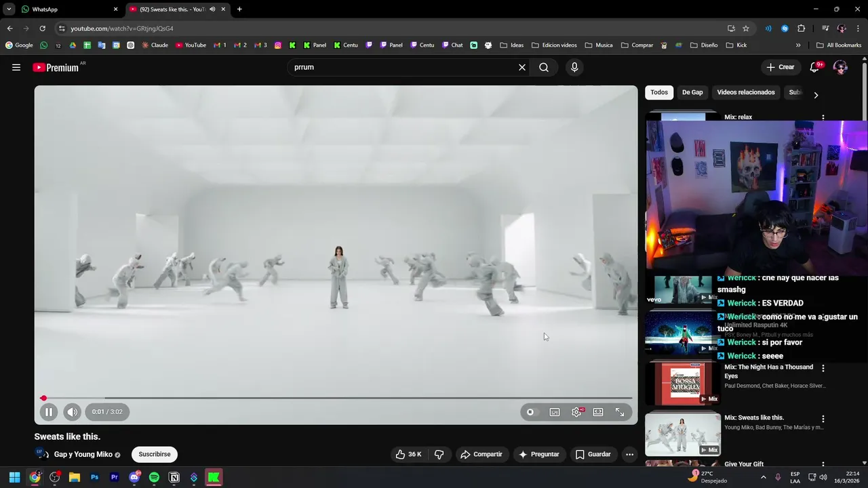Viewport: 868px width, 488px height.
Task: Open the Edicion videos bookmark folder
Action: (554, 45)
